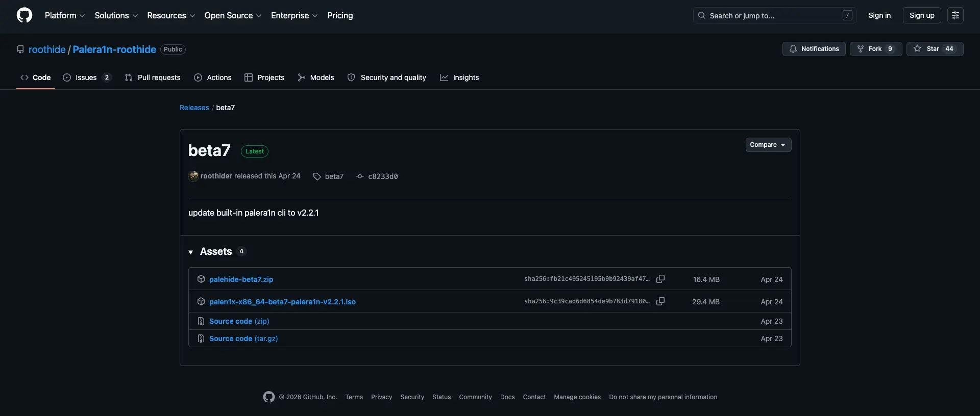Click the package icon beside palehide-beta7.zip

[x=201, y=279]
